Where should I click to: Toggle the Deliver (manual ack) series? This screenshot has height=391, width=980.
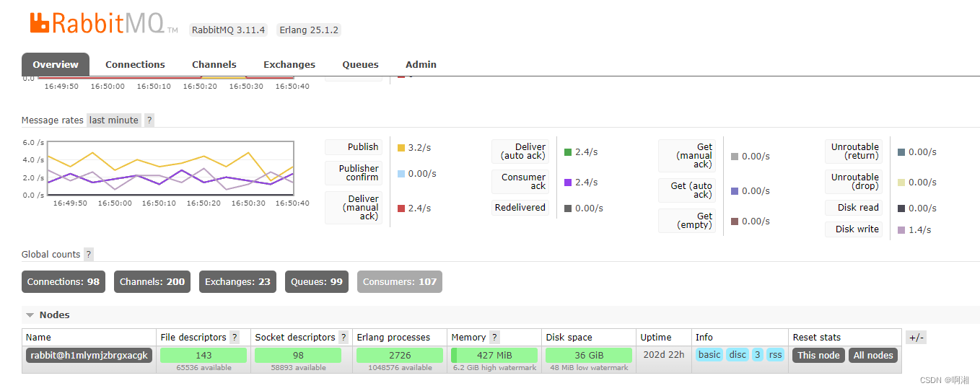(x=354, y=208)
